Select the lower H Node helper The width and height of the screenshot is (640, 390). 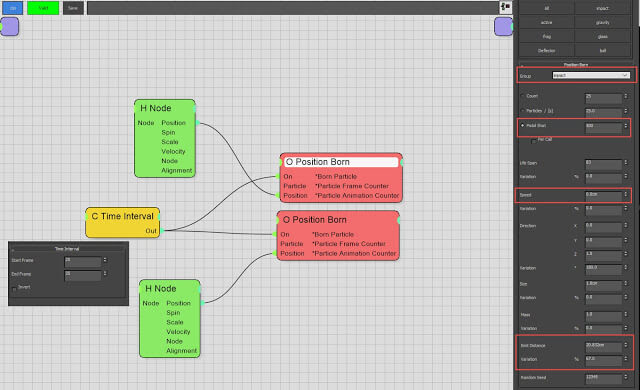170,319
